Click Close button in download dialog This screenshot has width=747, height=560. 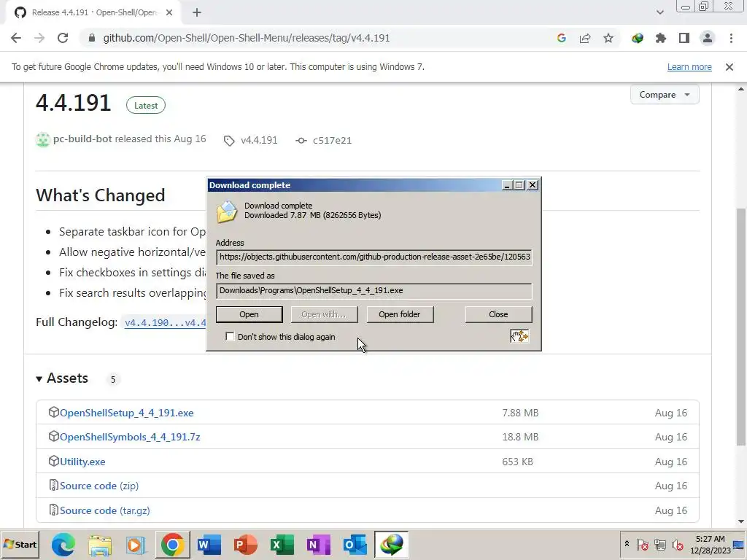498,315
